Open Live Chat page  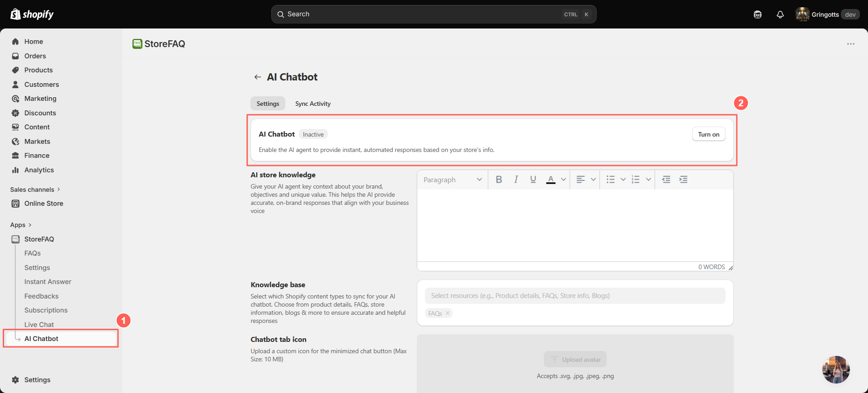point(39,325)
